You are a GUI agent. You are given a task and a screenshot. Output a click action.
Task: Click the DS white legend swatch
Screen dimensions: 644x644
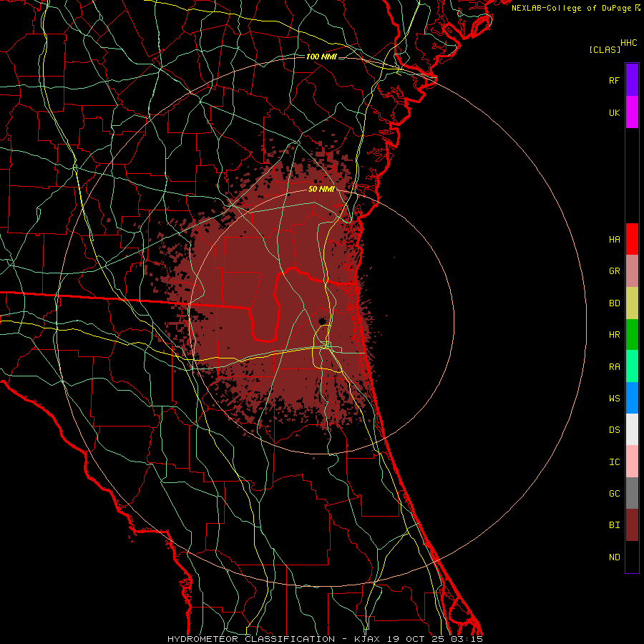coord(632,429)
